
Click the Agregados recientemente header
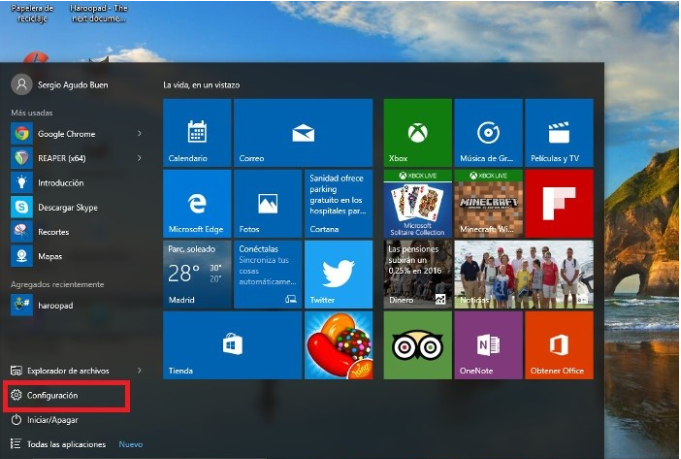(57, 284)
